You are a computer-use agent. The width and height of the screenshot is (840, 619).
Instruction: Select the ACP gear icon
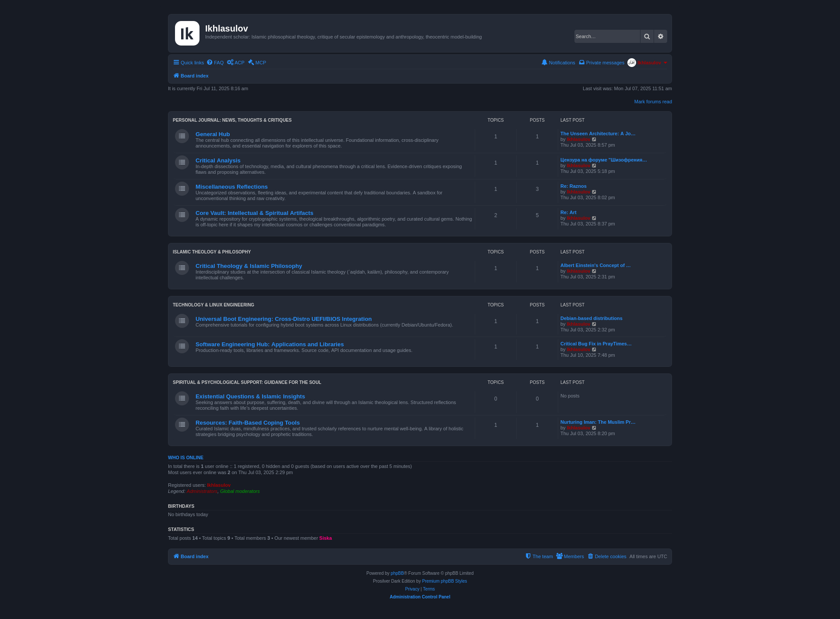[x=231, y=63]
